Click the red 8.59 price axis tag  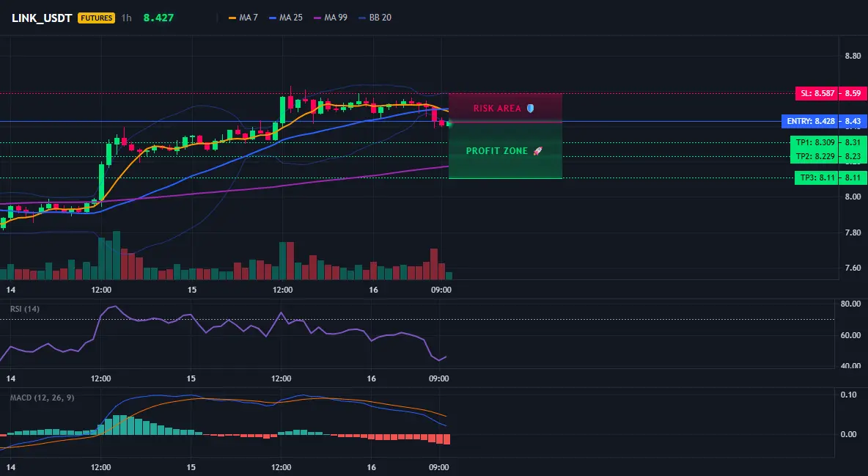click(x=853, y=93)
